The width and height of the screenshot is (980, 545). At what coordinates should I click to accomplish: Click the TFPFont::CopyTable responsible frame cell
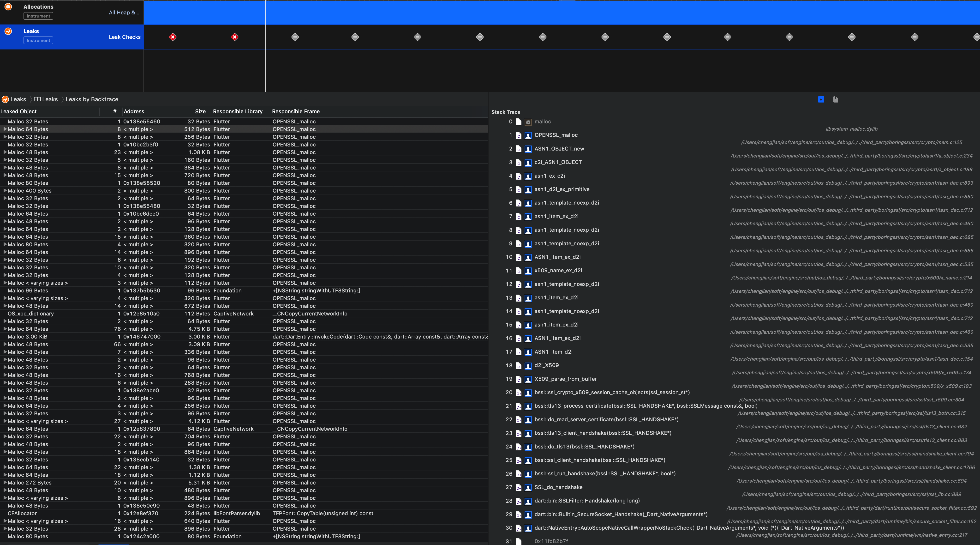click(323, 513)
